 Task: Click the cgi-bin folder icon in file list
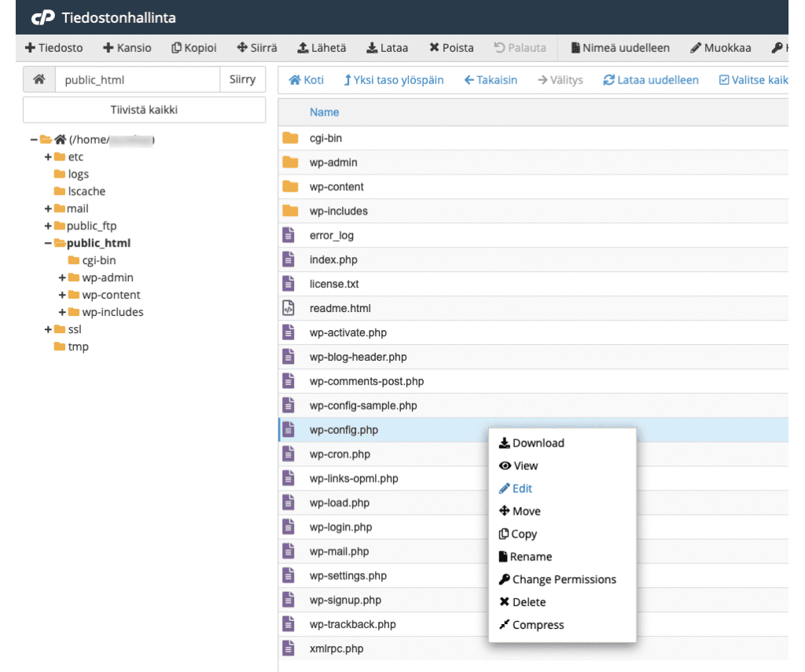[x=290, y=138]
